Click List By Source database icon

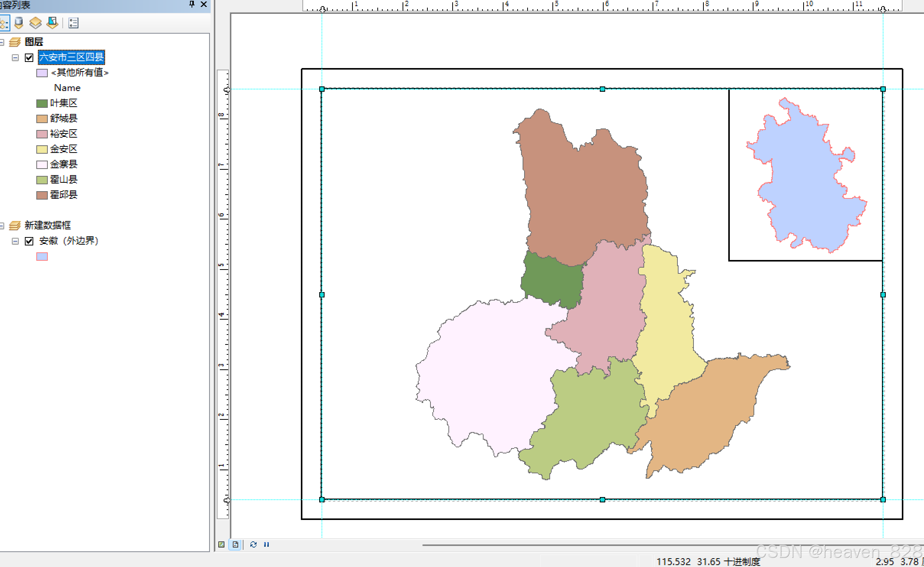pos(18,23)
